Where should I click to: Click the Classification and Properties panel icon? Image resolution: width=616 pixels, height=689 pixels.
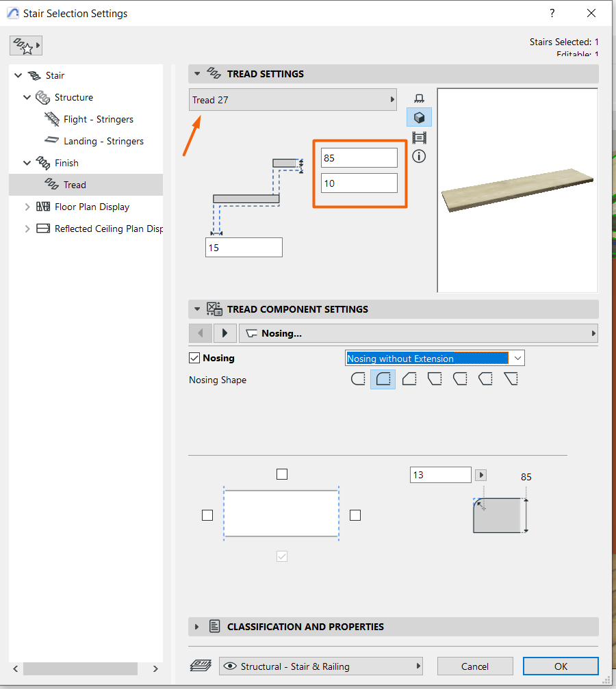tap(214, 626)
